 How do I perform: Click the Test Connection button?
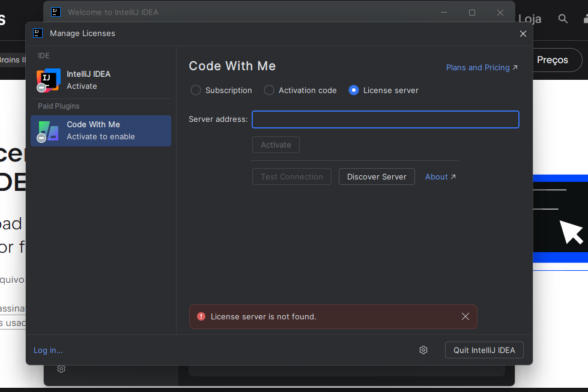292,176
